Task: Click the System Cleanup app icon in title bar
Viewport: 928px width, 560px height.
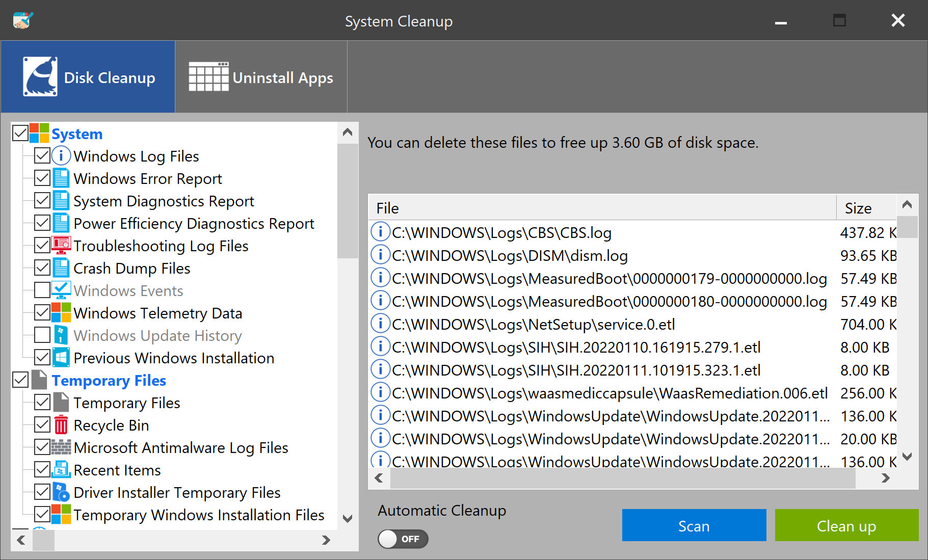Action: tap(23, 20)
